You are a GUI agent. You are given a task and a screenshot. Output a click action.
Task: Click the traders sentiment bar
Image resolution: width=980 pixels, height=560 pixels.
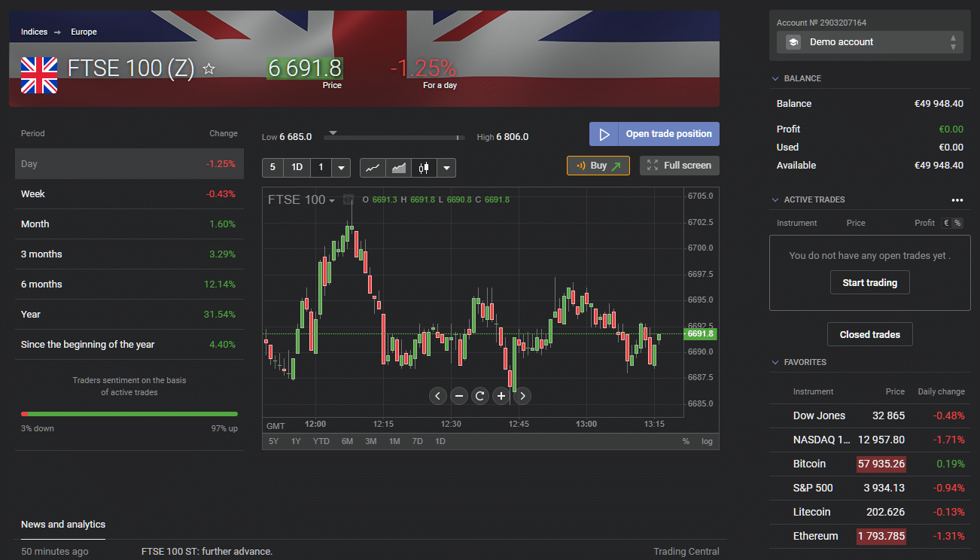[x=129, y=414]
